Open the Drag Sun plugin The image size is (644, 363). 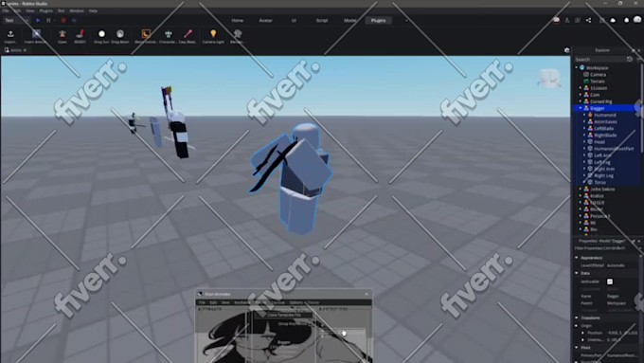tap(101, 36)
